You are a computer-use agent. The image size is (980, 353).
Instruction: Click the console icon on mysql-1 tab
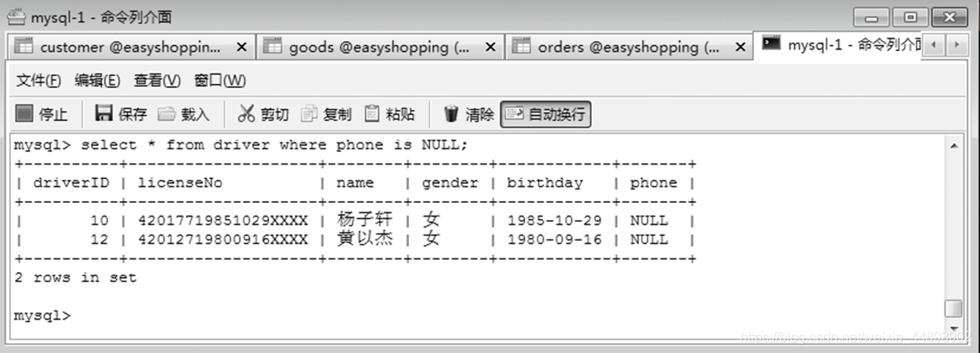pyautogui.click(x=771, y=43)
